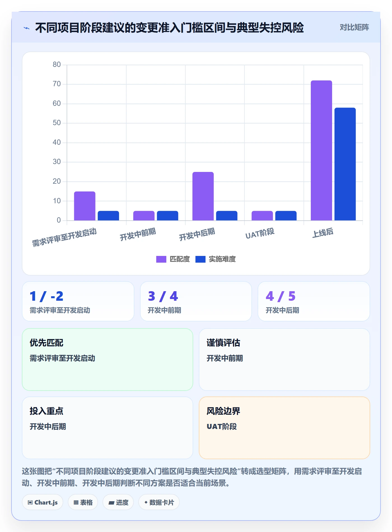Screen dimensions: 392x532
Task: Click the 1 / -2 stat value
Action: pos(46,296)
